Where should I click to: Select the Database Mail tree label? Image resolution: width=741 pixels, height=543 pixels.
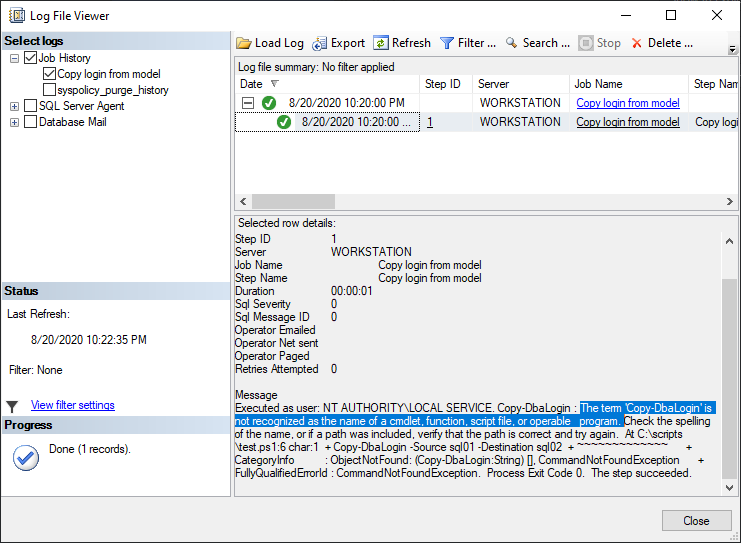(x=72, y=122)
